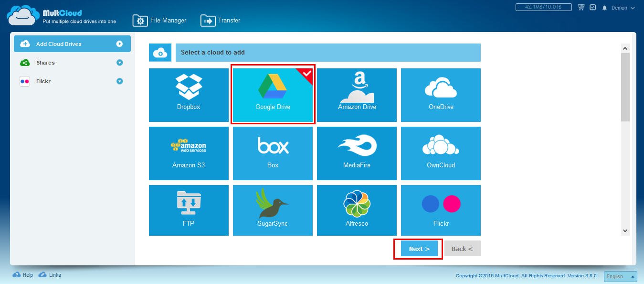
Task: Click the Next > button
Action: pos(419,249)
